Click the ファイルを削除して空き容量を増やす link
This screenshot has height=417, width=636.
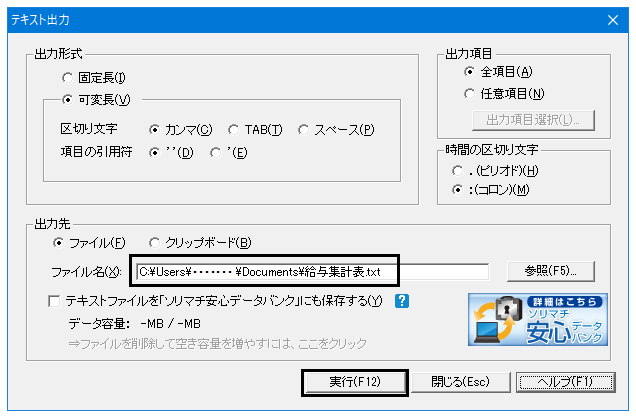click(x=217, y=344)
